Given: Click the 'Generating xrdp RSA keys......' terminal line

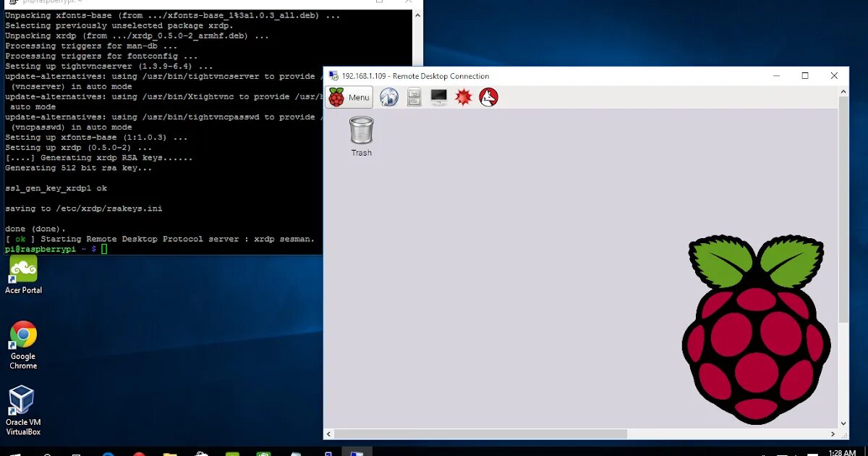Looking at the screenshot, I should coord(99,158).
